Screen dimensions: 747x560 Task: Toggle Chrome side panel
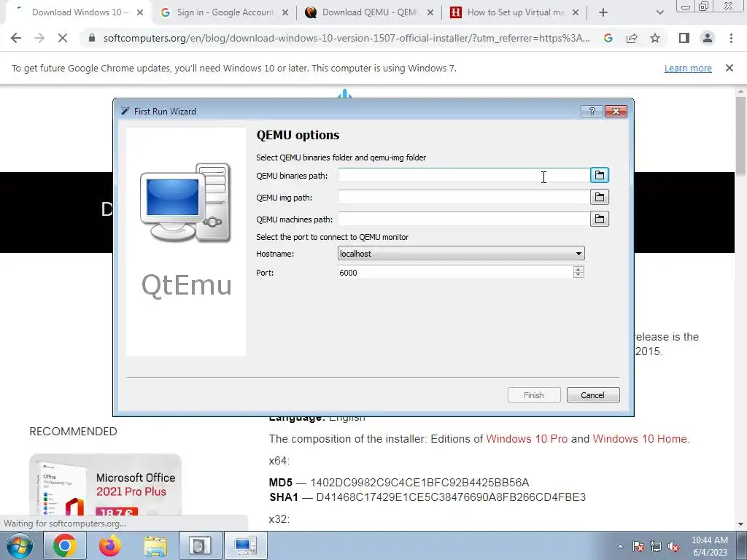(x=684, y=38)
